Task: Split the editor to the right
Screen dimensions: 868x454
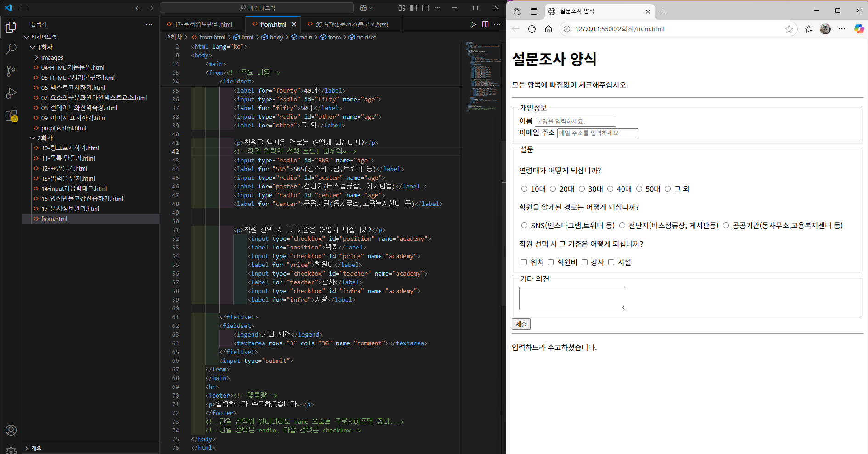Action: [485, 24]
